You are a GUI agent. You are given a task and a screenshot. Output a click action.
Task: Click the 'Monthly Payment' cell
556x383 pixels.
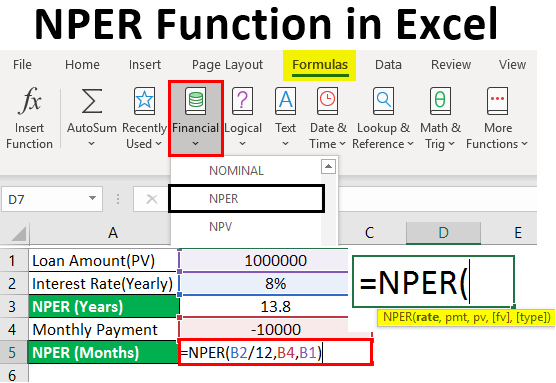(103, 329)
